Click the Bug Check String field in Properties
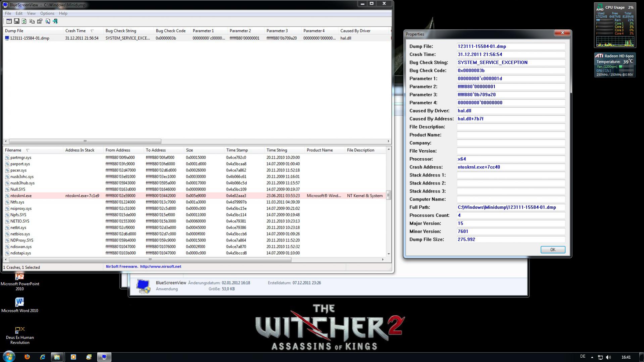The height and width of the screenshot is (362, 644). [511, 63]
